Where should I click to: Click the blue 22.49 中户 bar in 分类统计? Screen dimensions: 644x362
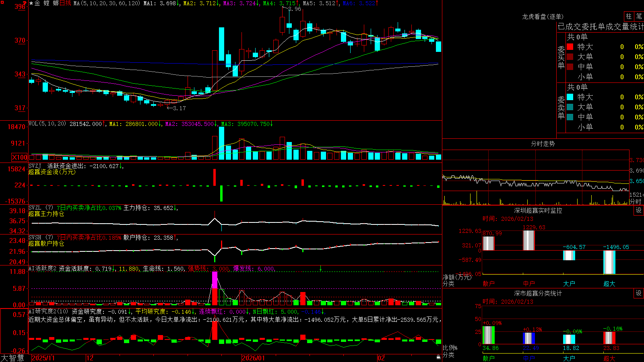pos(529,338)
